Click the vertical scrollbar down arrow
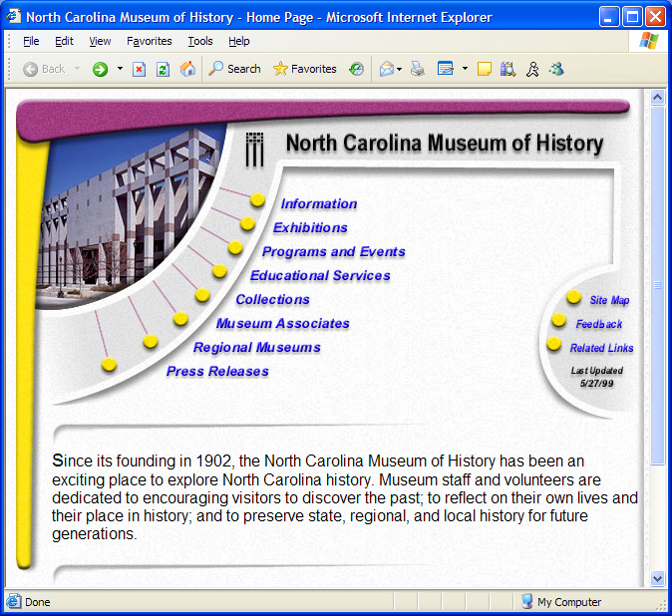672x616 pixels. coord(657,578)
